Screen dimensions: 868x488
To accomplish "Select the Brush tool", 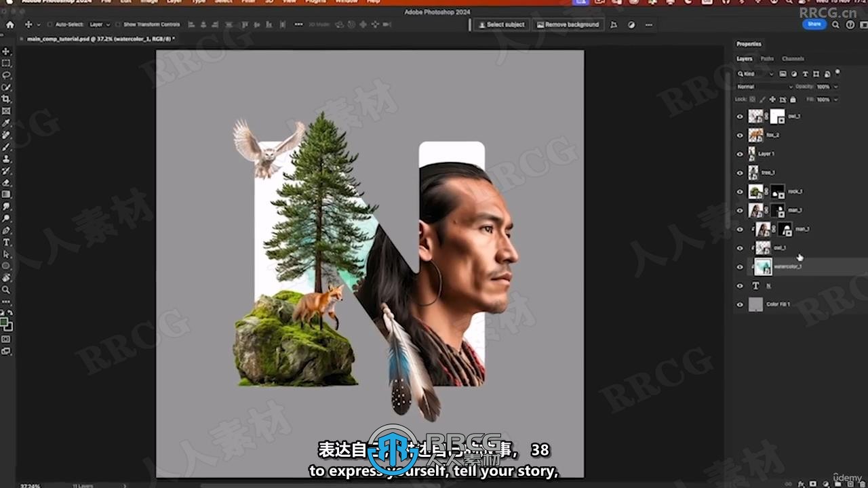I will [6, 146].
